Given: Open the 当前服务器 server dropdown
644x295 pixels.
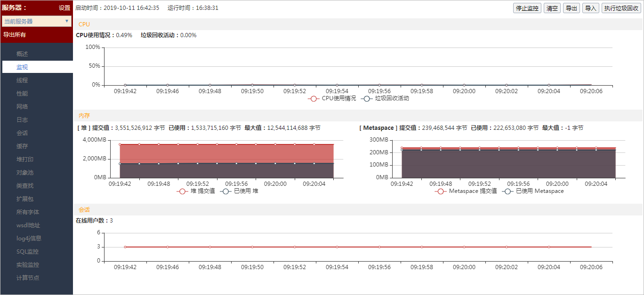Looking at the screenshot, I should (x=37, y=21).
